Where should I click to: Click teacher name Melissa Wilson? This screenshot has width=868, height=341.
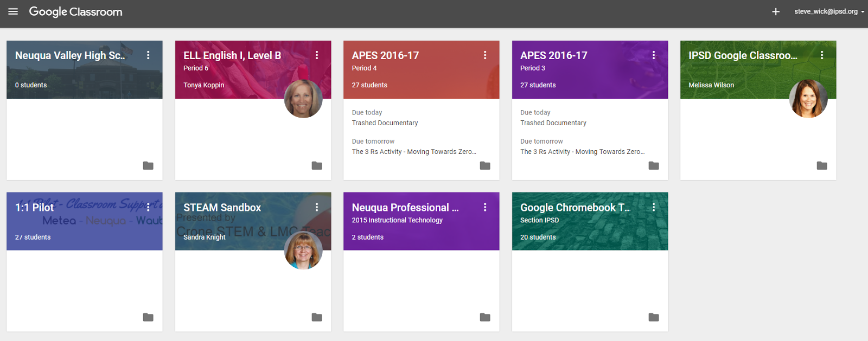711,85
